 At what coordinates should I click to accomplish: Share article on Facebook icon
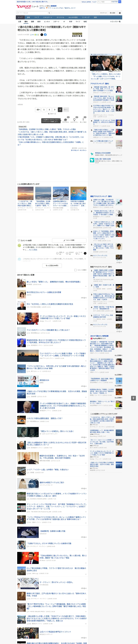pos(45,35)
